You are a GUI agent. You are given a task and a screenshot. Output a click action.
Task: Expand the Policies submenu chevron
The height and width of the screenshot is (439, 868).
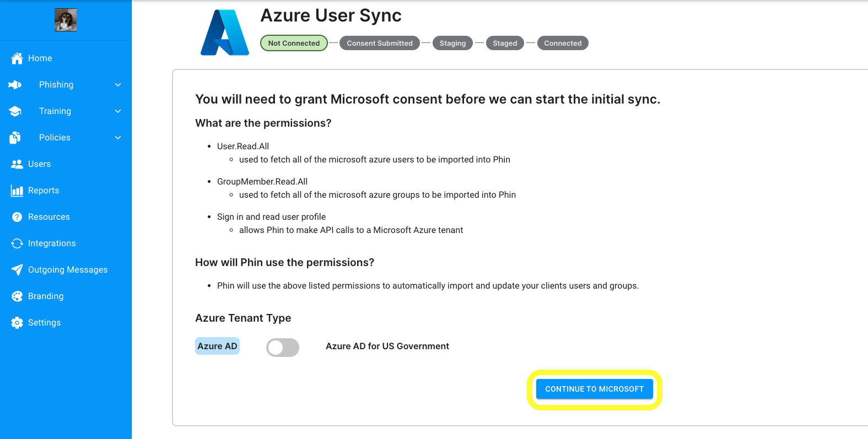tap(118, 138)
